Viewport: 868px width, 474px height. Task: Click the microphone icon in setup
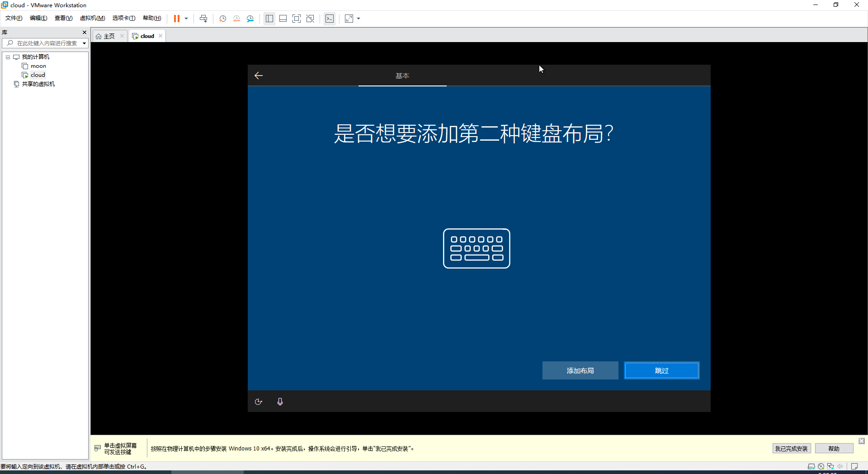(x=280, y=402)
